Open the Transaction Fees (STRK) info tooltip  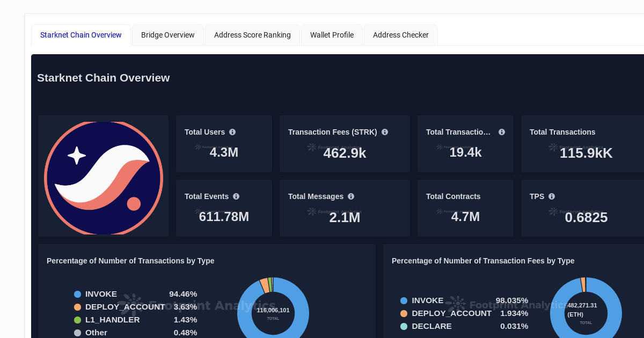pyautogui.click(x=384, y=132)
